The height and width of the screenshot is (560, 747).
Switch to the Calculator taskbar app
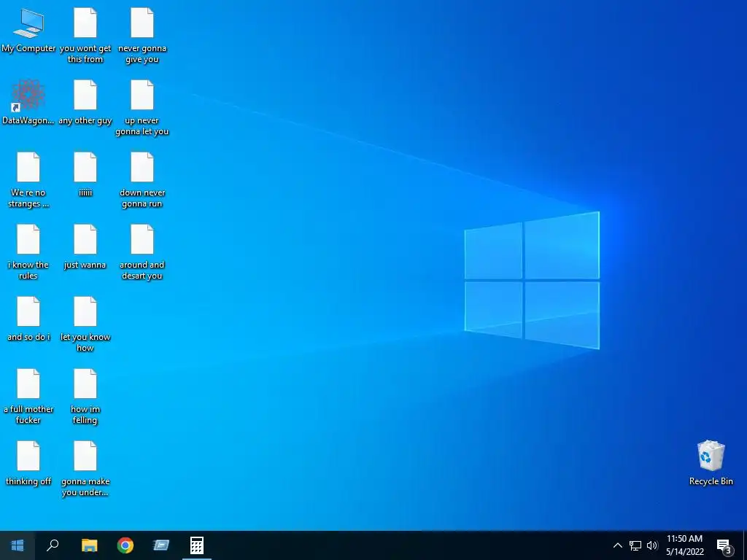tap(197, 545)
